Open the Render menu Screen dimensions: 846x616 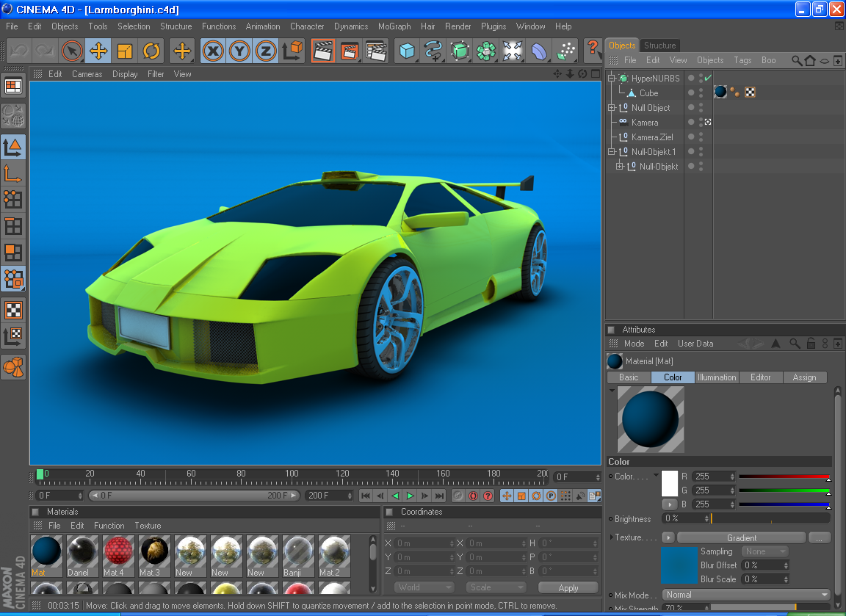coord(458,26)
